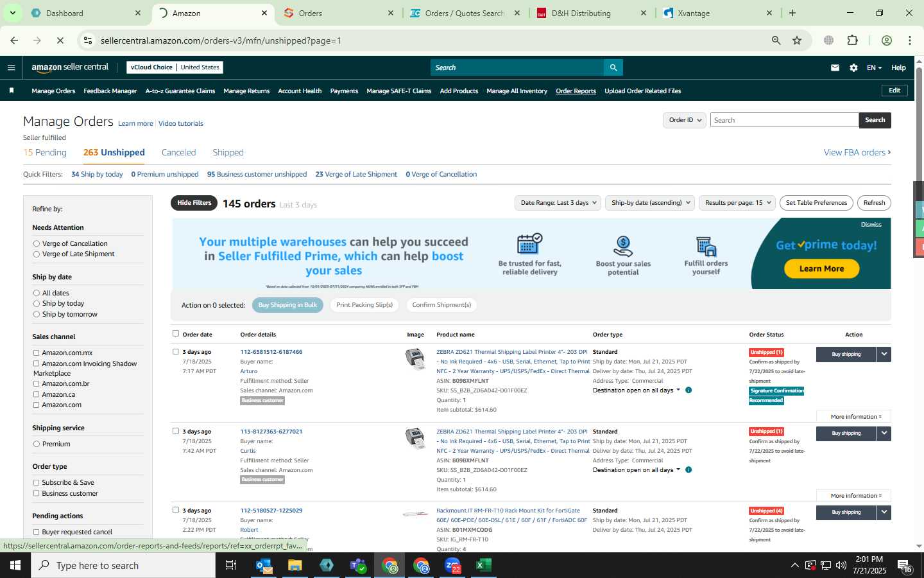Open Zoom app from taskbar
The width and height of the screenshot is (924, 578).
click(452, 565)
